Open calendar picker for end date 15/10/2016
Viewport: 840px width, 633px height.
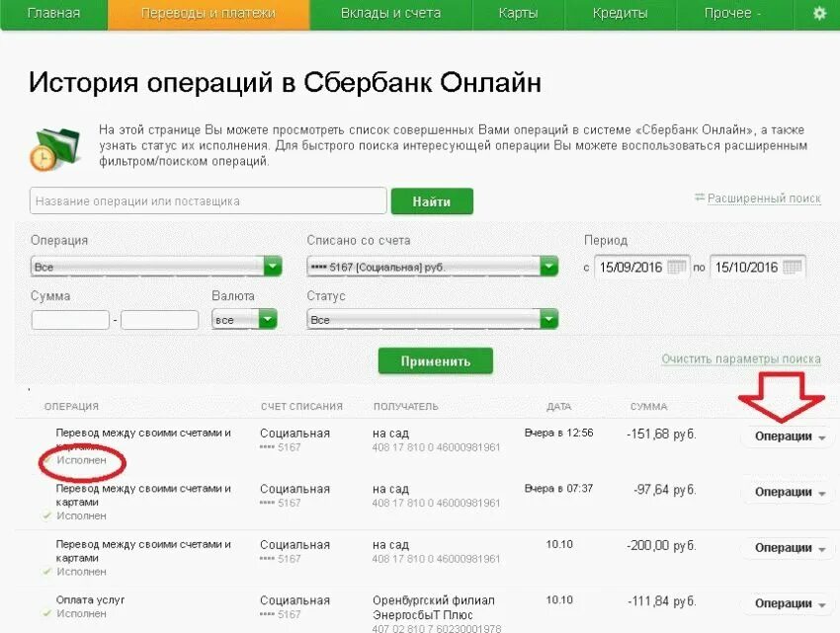793,267
